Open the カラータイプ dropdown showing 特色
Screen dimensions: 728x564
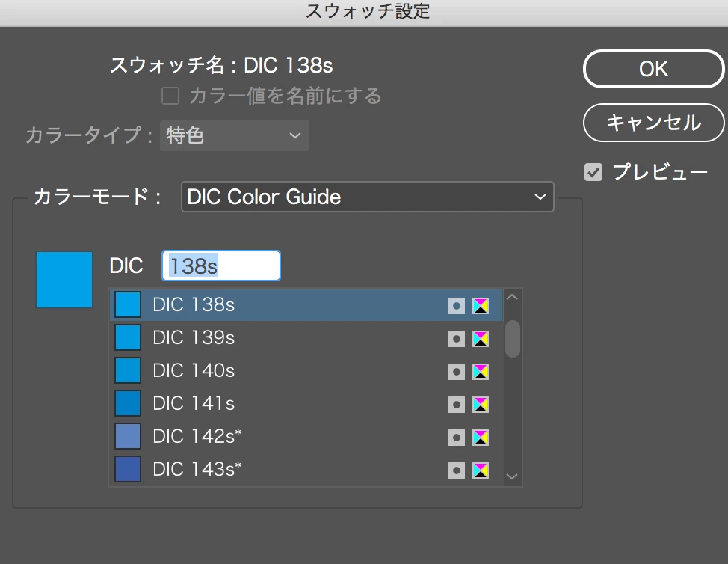pos(235,135)
